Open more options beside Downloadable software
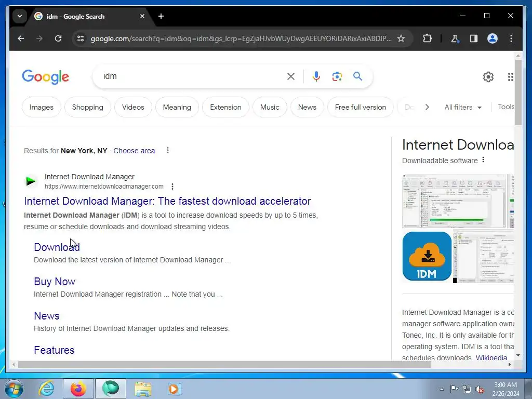The width and height of the screenshot is (532, 399). point(483,160)
